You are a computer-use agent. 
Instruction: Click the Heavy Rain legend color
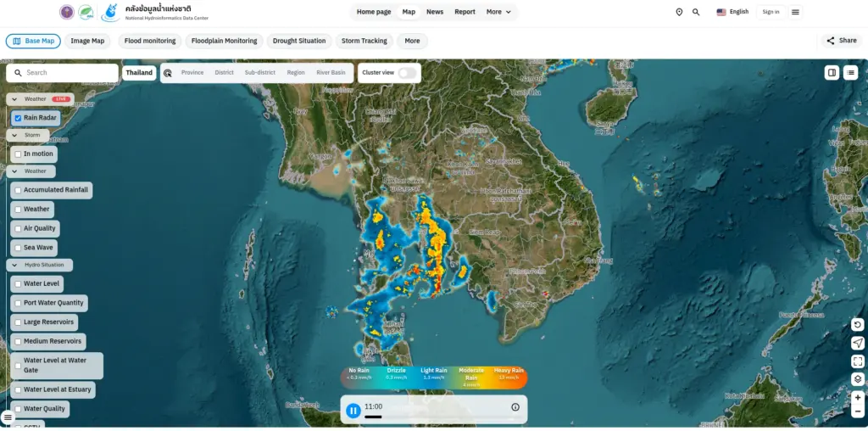click(509, 378)
